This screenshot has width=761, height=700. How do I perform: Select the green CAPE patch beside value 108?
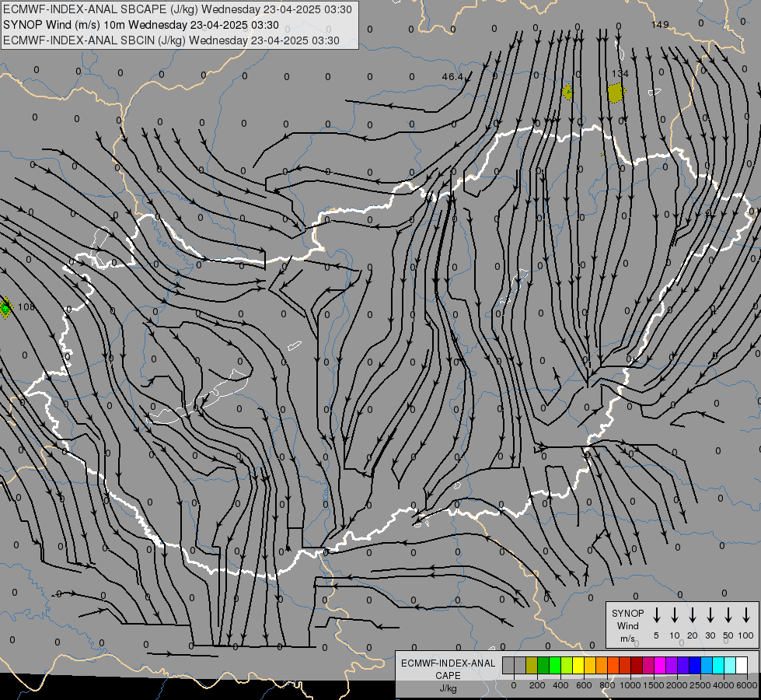5,307
